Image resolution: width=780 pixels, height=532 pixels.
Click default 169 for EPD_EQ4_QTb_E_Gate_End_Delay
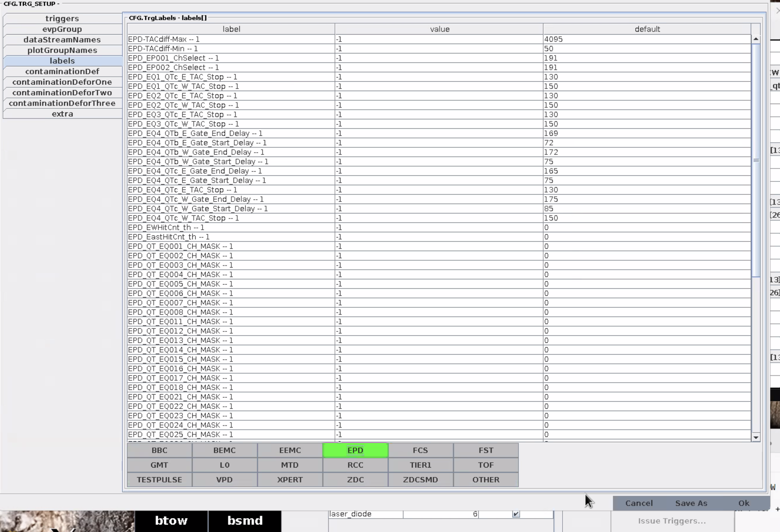pos(647,133)
